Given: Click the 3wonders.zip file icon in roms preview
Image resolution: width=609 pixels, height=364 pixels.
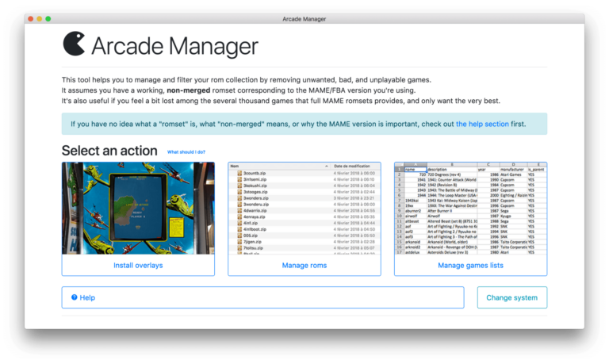Looking at the screenshot, I should 239,197.
